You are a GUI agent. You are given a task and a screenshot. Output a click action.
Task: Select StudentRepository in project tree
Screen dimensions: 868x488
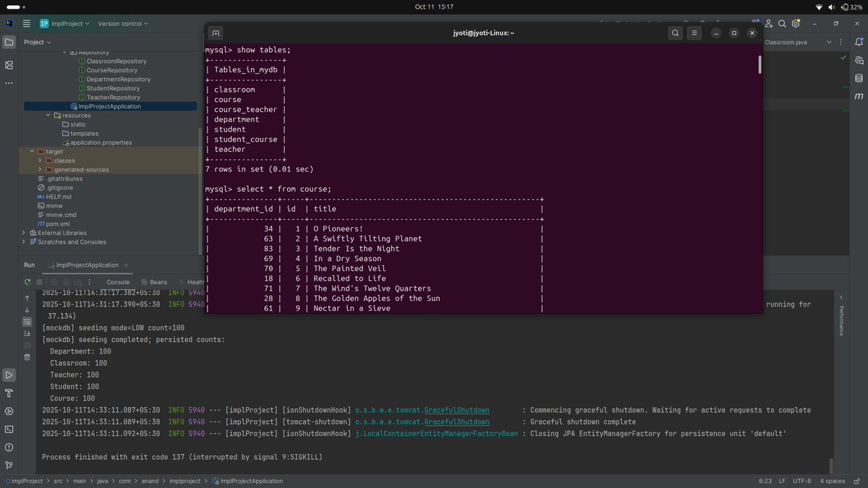[109, 88]
